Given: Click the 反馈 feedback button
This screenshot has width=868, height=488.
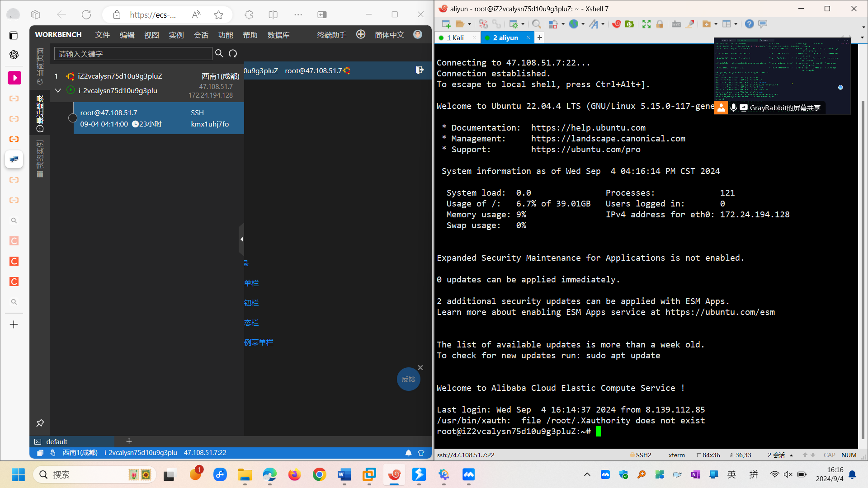Looking at the screenshot, I should (x=409, y=379).
